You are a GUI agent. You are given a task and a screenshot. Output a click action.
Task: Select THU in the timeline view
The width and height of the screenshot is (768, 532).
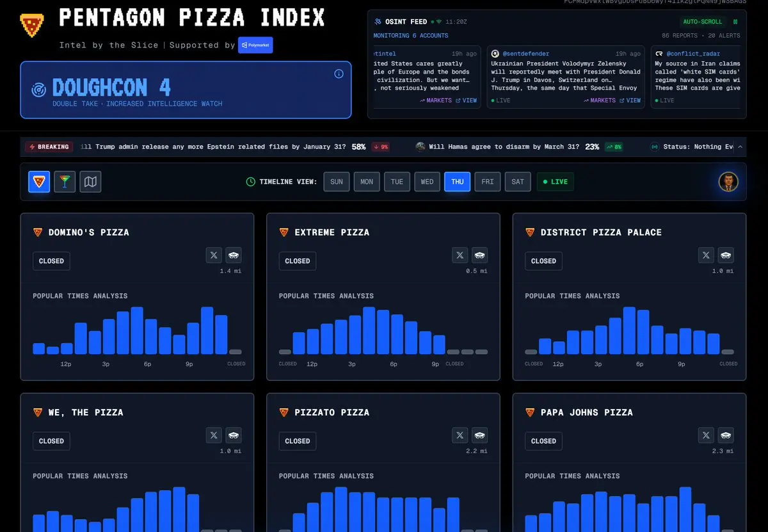(457, 182)
